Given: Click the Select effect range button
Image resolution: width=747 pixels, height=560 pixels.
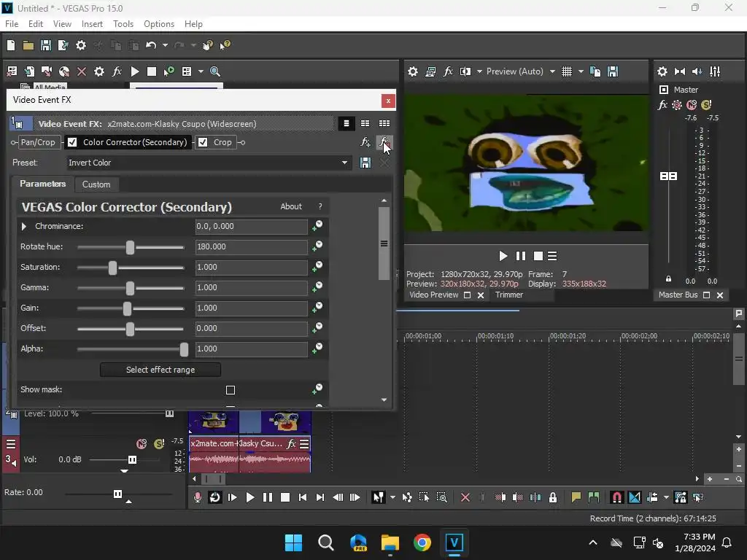Looking at the screenshot, I should [160, 370].
